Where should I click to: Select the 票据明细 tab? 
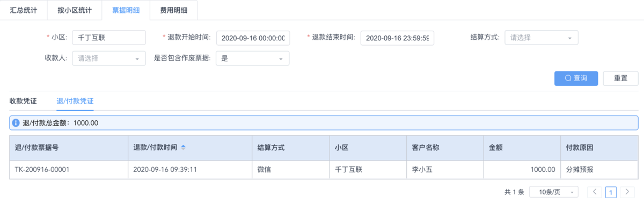126,10
